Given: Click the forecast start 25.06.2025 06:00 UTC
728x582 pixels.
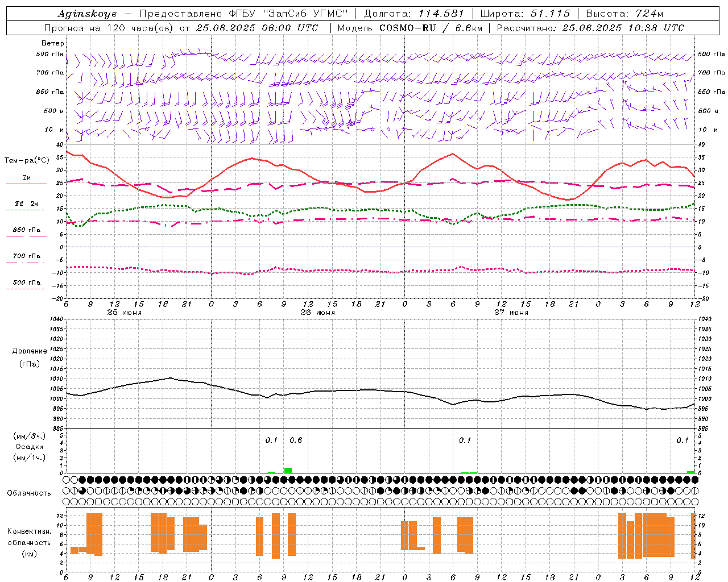Looking at the screenshot, I should click(257, 28).
